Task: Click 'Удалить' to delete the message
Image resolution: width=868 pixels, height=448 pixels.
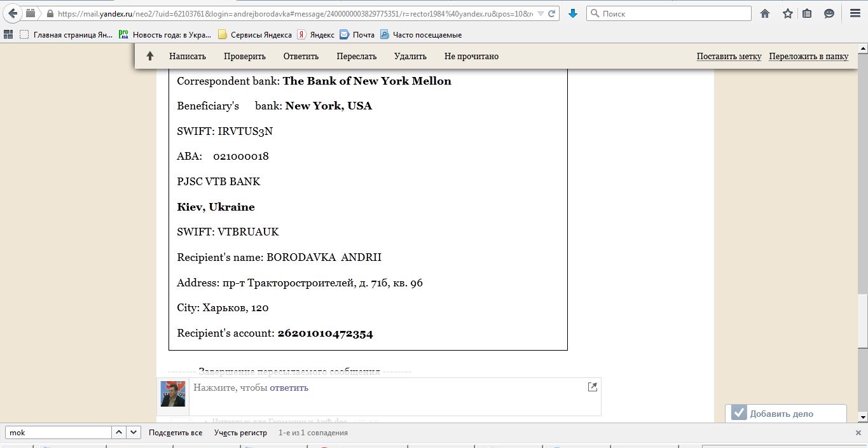Action: pyautogui.click(x=410, y=56)
